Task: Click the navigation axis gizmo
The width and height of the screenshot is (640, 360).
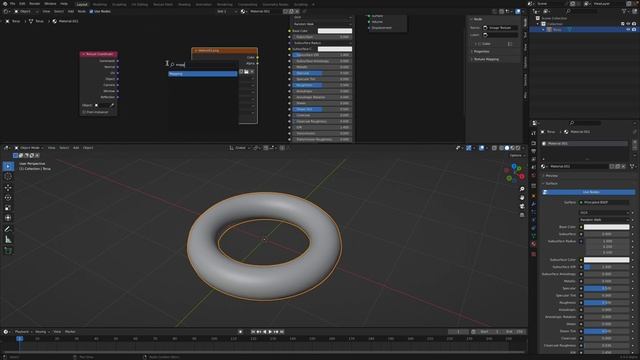Action: pos(515,173)
